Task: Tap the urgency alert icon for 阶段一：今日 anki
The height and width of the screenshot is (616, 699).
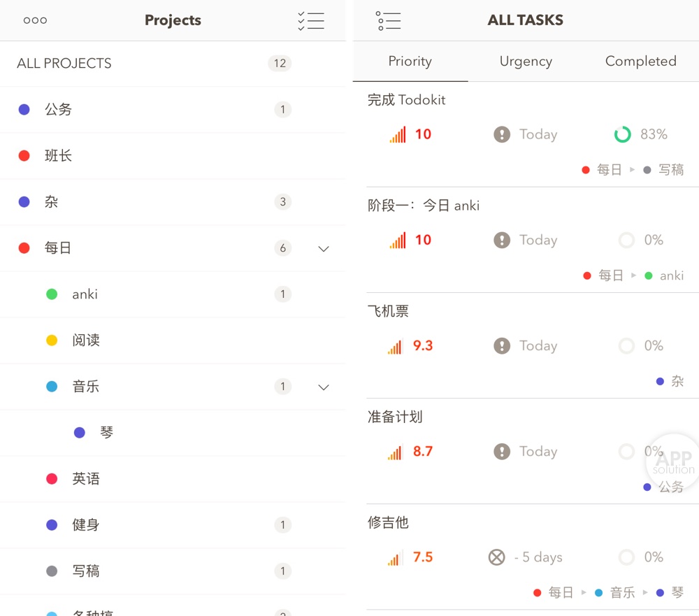Action: pyautogui.click(x=502, y=240)
